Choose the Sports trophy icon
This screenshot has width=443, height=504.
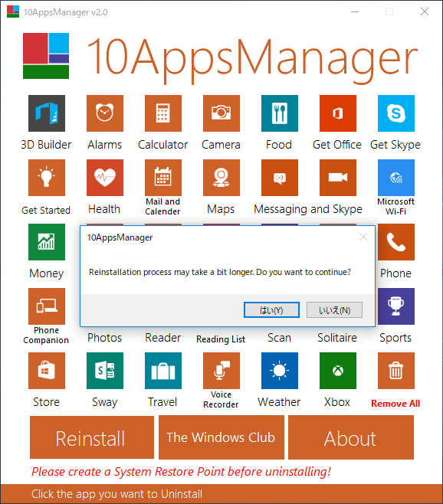tap(396, 306)
